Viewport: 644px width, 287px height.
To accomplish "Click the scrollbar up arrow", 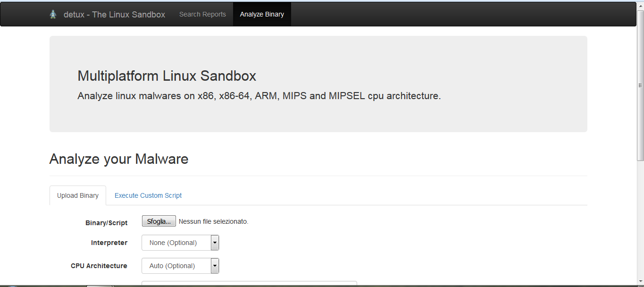I will click(640, 6).
